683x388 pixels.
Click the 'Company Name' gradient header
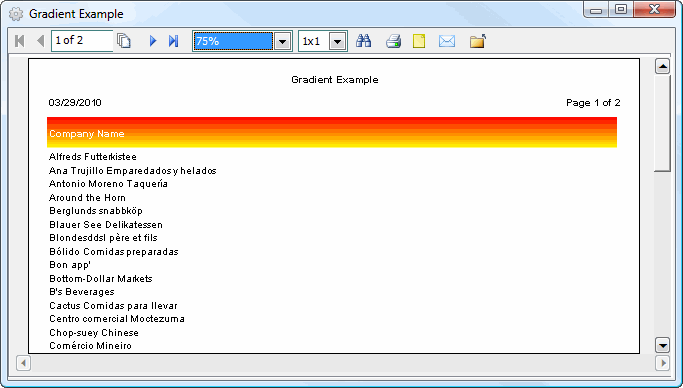332,132
